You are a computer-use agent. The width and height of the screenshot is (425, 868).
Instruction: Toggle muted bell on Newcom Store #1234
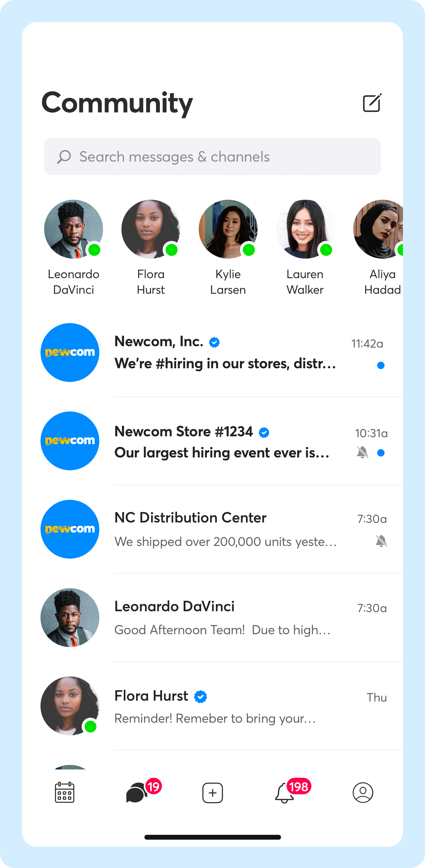coord(362,452)
